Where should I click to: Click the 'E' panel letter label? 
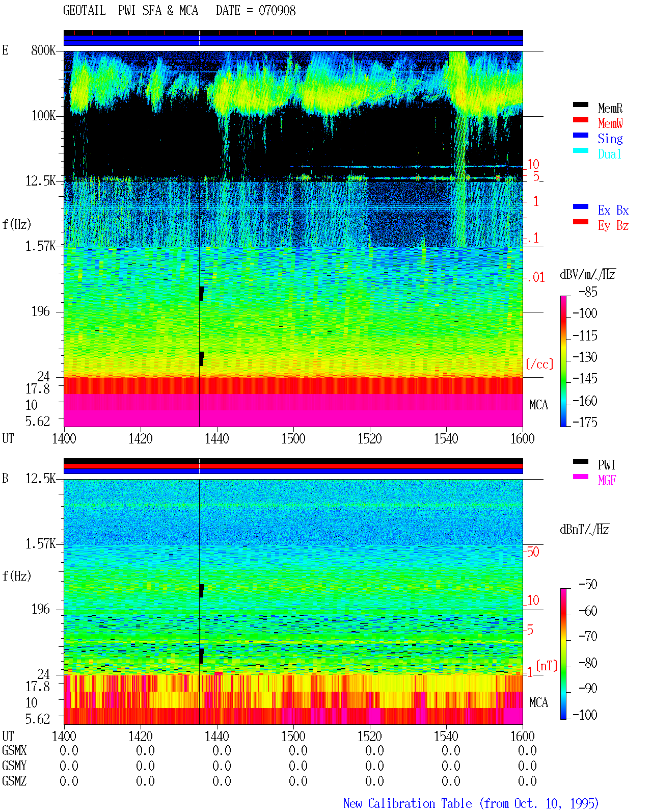[5, 50]
